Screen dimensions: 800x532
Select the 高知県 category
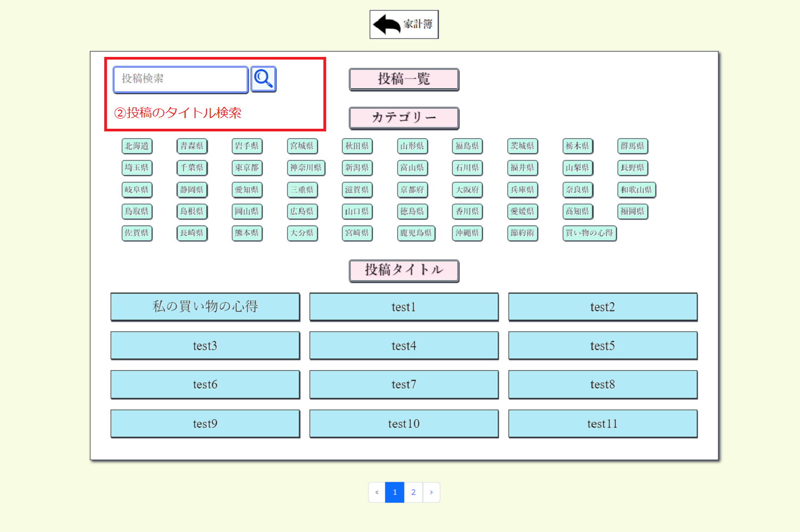click(x=578, y=212)
